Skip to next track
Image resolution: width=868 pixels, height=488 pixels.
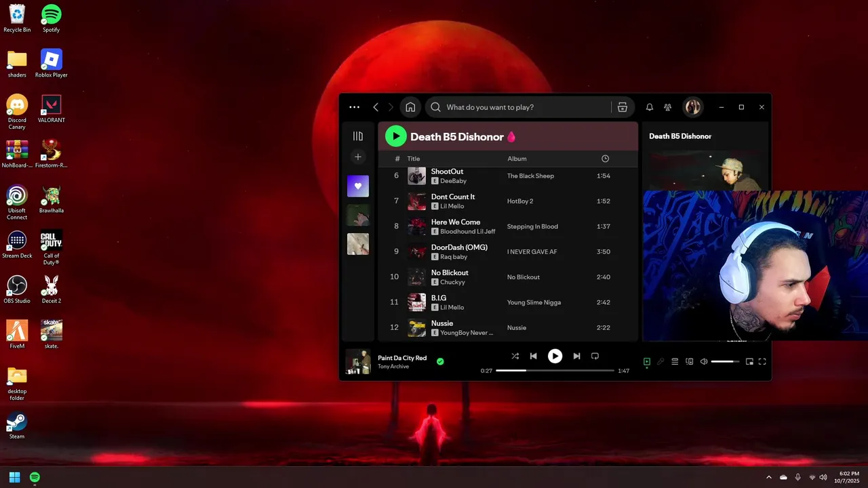(x=576, y=356)
